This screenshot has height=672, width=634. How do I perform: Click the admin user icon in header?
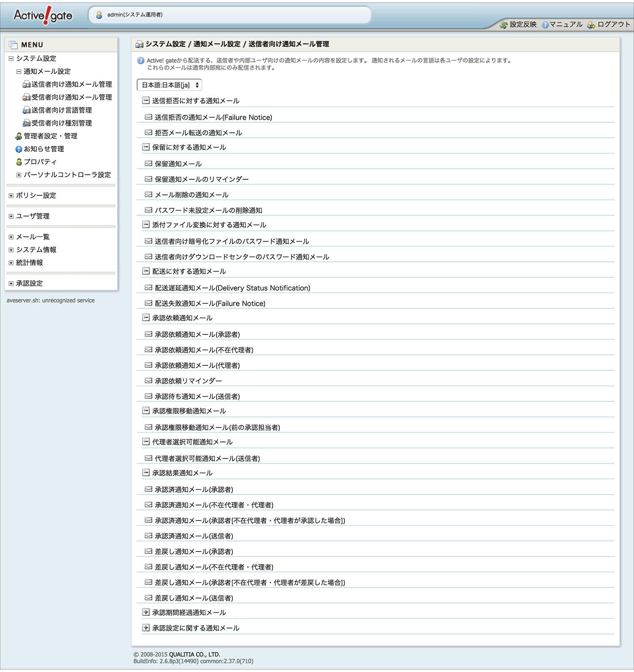[x=99, y=15]
